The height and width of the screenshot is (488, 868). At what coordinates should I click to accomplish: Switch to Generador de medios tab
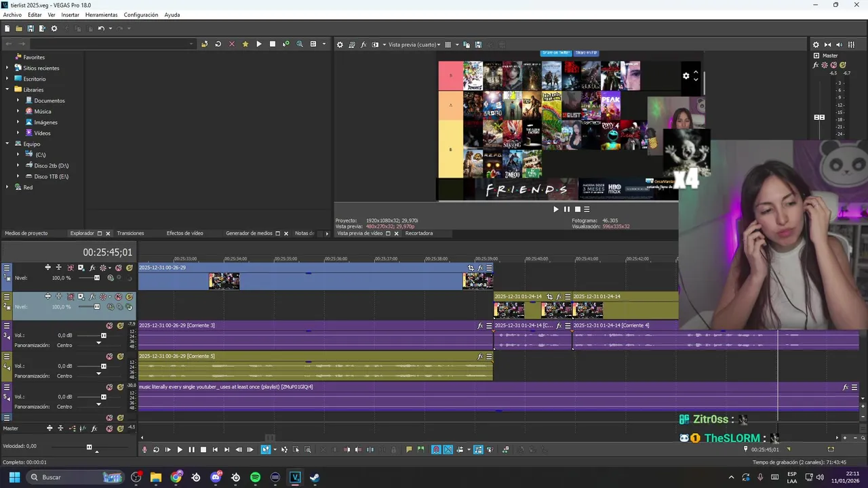[x=249, y=233]
